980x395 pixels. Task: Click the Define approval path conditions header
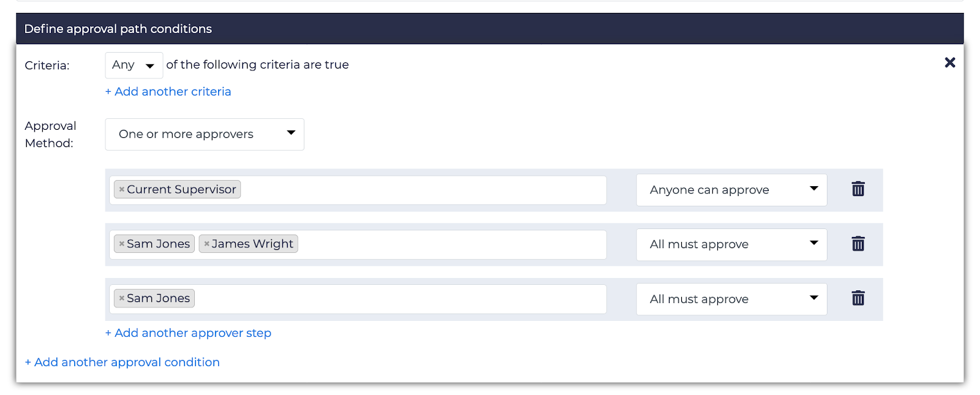click(118, 29)
